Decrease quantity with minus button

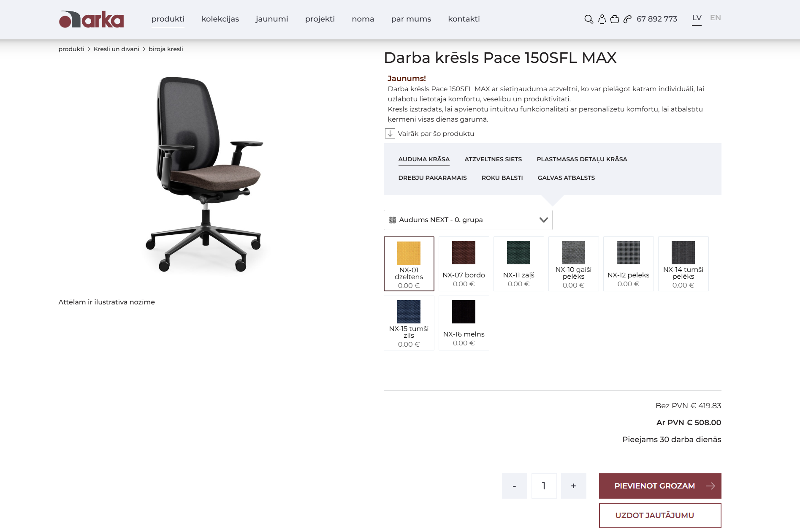tap(514, 486)
